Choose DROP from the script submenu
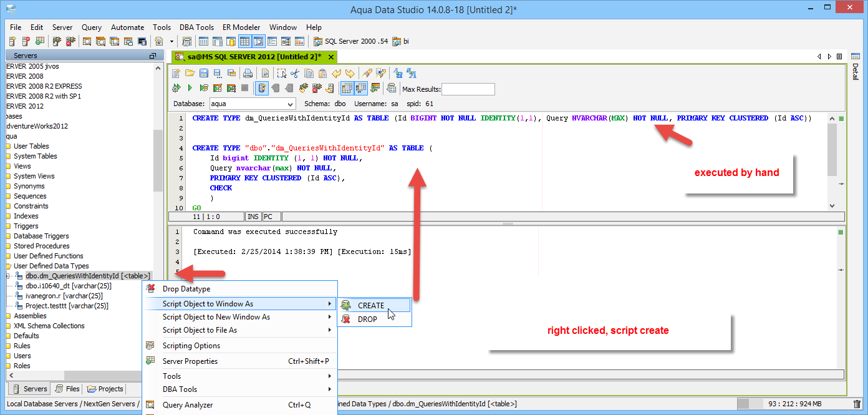 pyautogui.click(x=374, y=320)
